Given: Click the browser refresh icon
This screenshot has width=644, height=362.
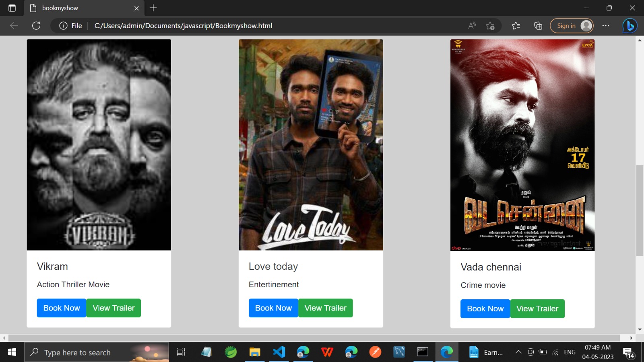Looking at the screenshot, I should (36, 26).
